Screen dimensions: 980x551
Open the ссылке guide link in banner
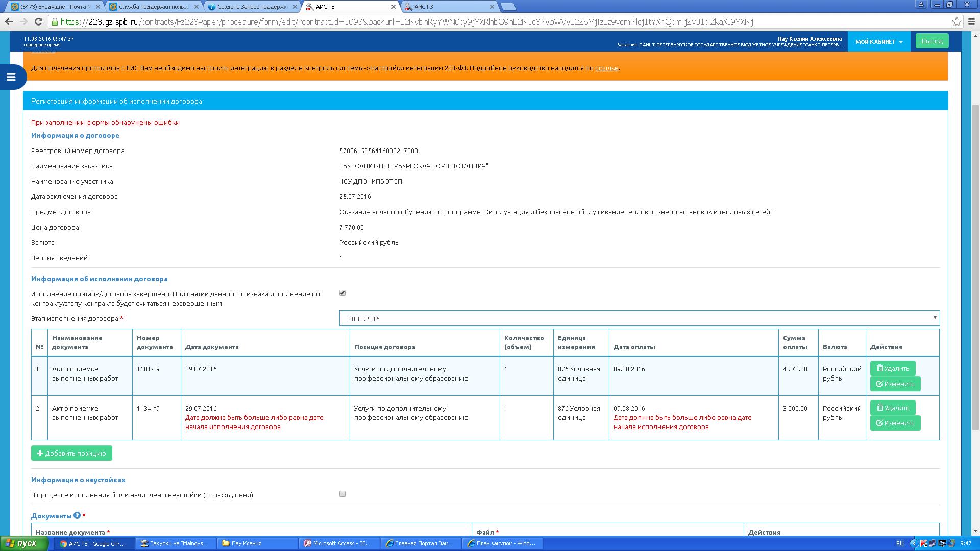606,68
